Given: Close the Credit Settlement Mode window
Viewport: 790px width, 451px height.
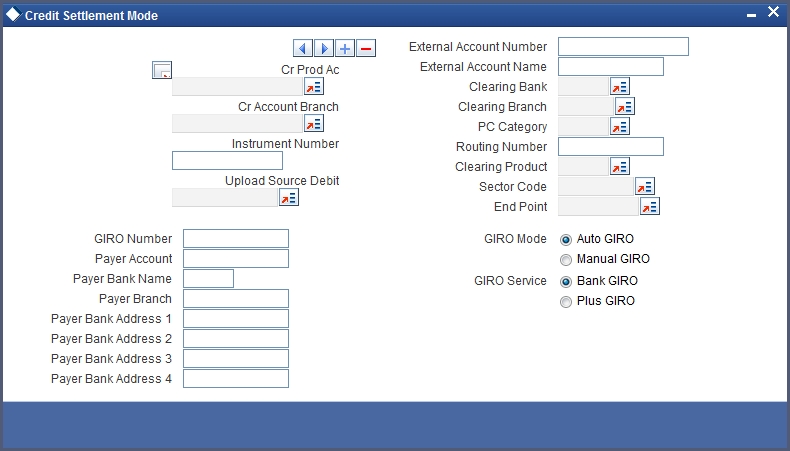Looking at the screenshot, I should coord(773,12).
